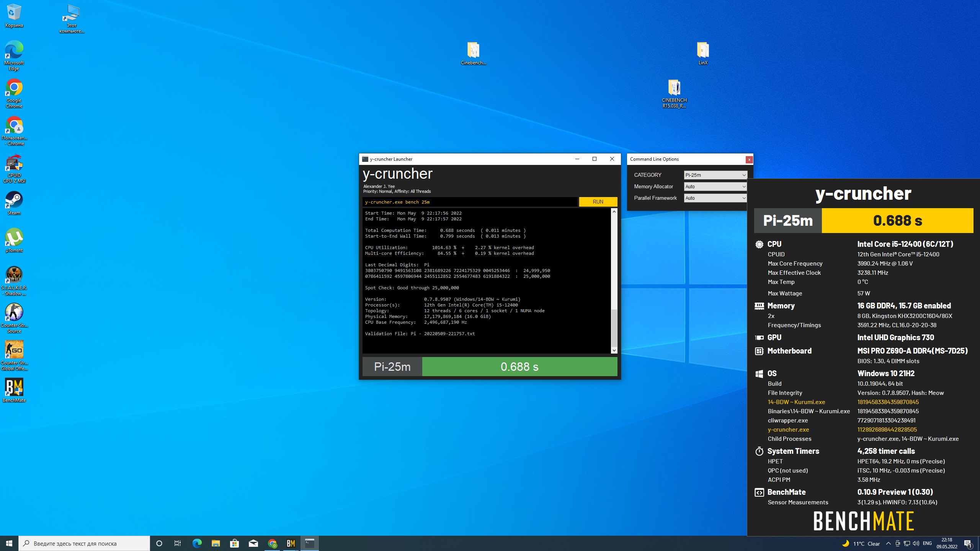Click the y-cruncher.exe bench 25m command field

point(470,202)
